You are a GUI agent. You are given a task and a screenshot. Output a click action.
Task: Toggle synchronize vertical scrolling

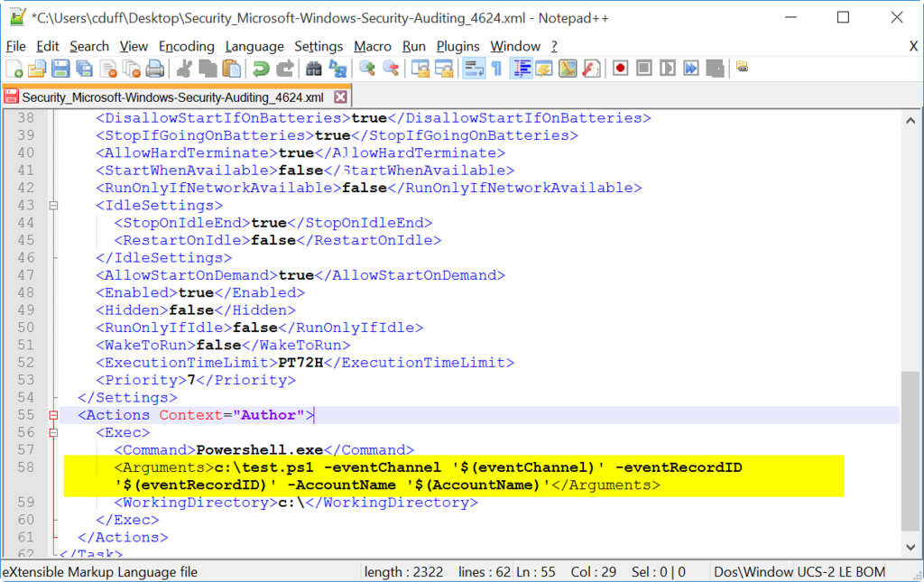point(419,68)
